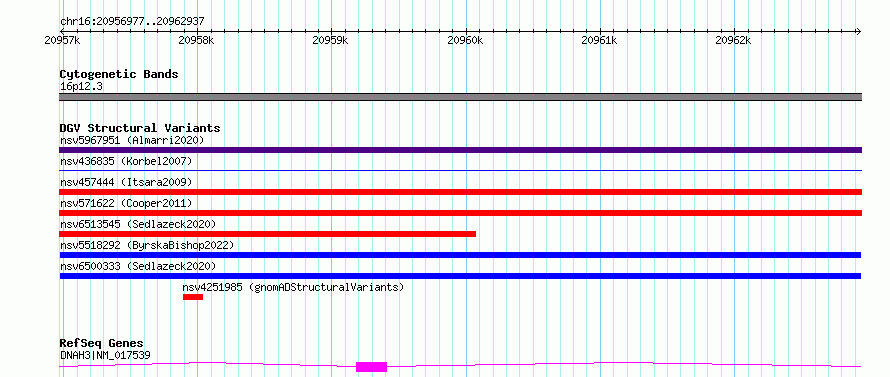
Task: Click the 16p12.3 band label
Action: (81, 87)
